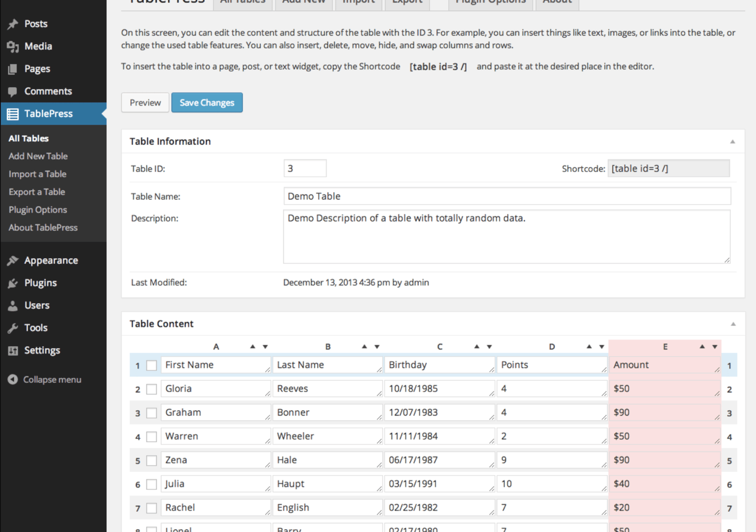Click the Plugins plug icon

coord(13,283)
